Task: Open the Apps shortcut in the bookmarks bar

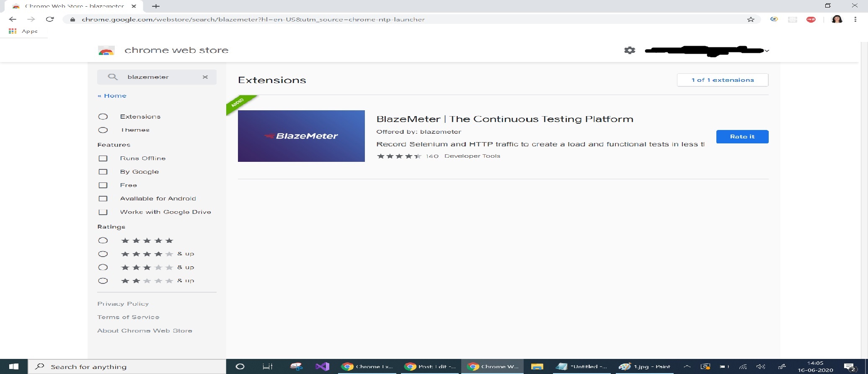Action: tap(23, 31)
